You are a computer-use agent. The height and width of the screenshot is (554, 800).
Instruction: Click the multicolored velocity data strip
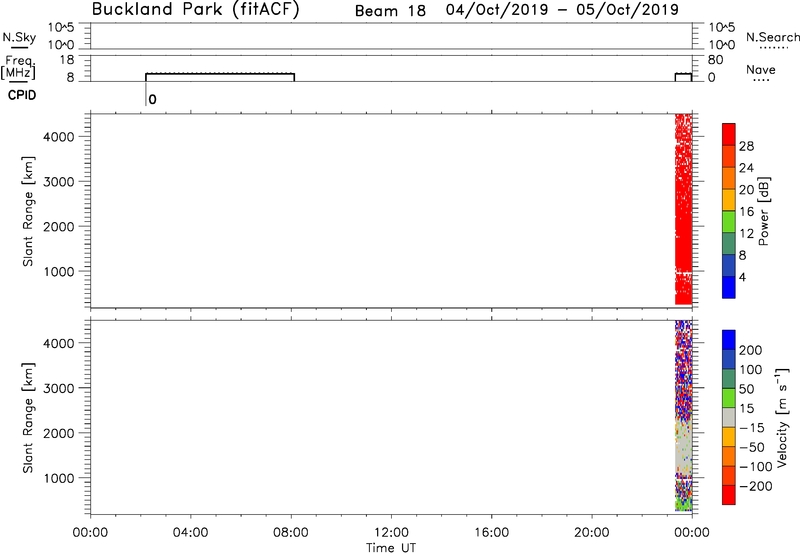(684, 416)
